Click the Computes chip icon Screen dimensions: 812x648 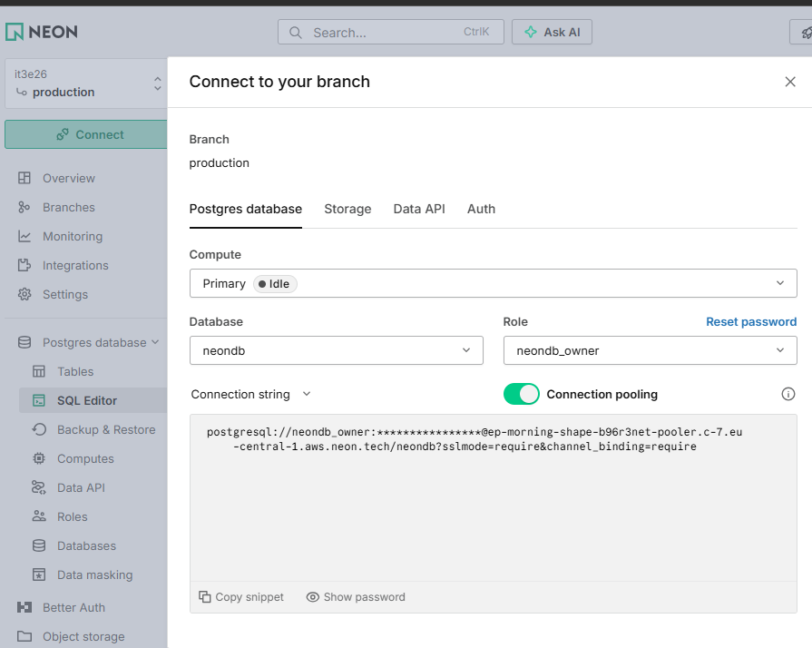tap(39, 458)
